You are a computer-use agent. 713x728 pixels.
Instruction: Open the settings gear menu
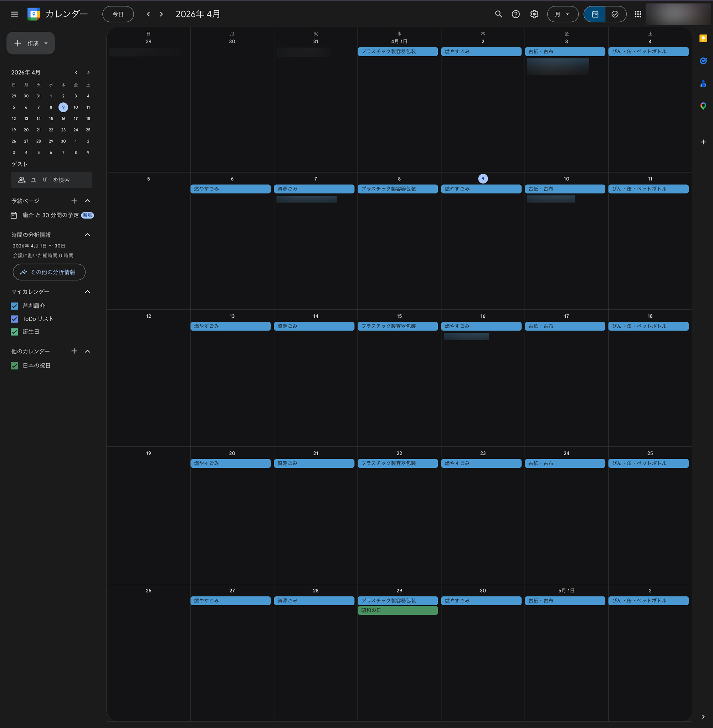pos(534,14)
